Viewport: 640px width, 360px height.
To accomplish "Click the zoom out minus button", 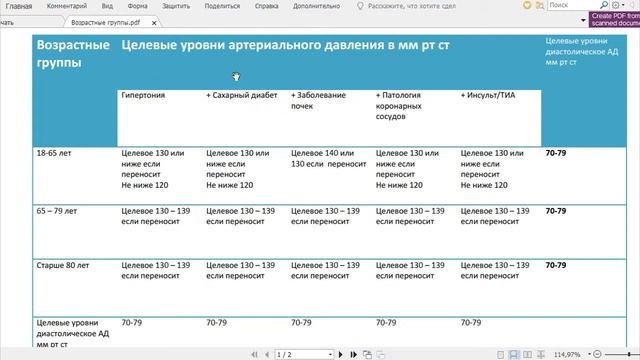I will (x=597, y=354).
